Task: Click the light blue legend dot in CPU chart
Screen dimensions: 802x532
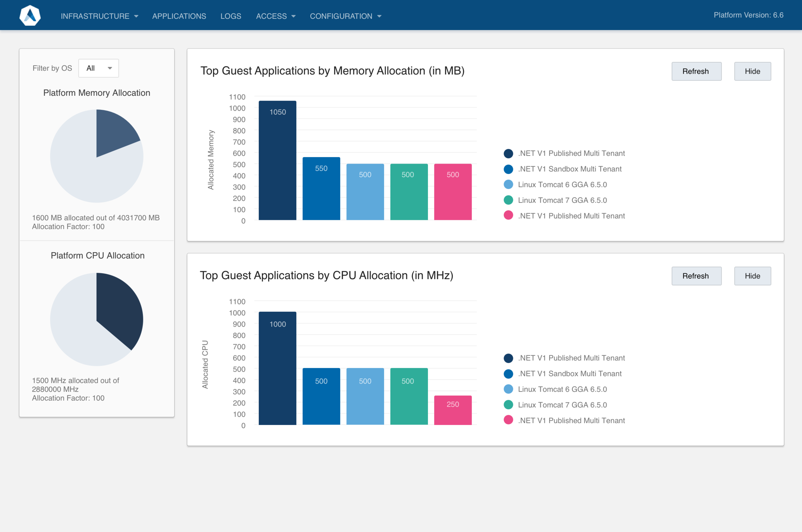Action: [508, 389]
